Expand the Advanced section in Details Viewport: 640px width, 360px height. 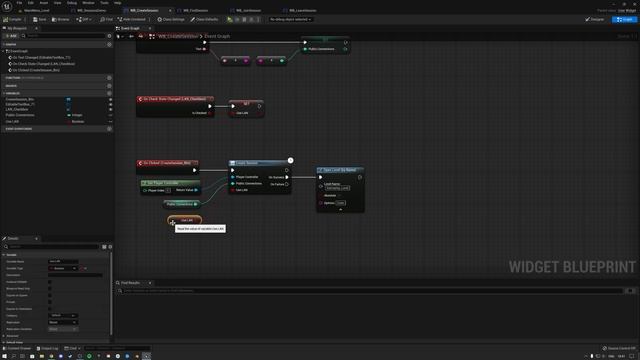pos(4,336)
